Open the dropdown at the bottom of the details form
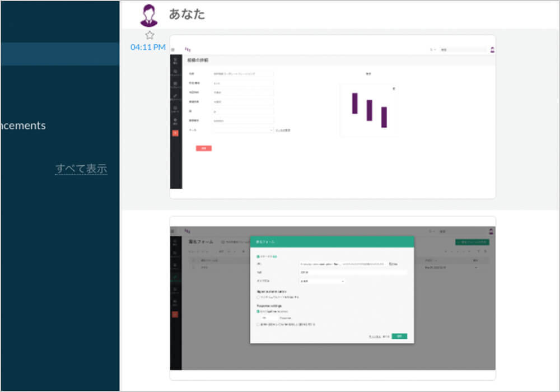This screenshot has height=392, width=560. [243, 130]
